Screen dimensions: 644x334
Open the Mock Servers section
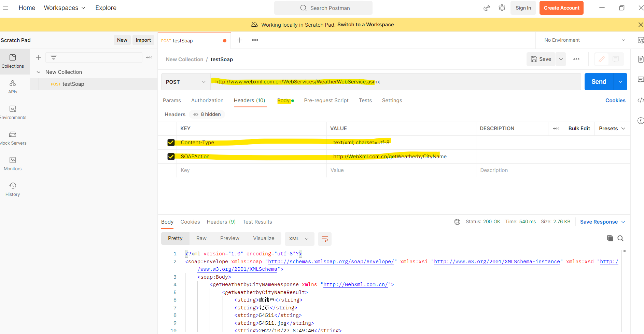point(13,138)
